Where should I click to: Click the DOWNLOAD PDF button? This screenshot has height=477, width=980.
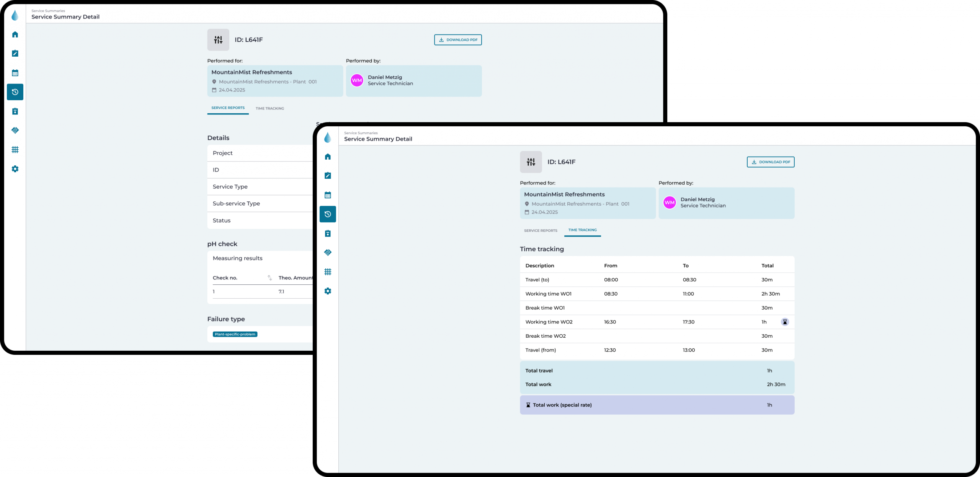click(770, 162)
